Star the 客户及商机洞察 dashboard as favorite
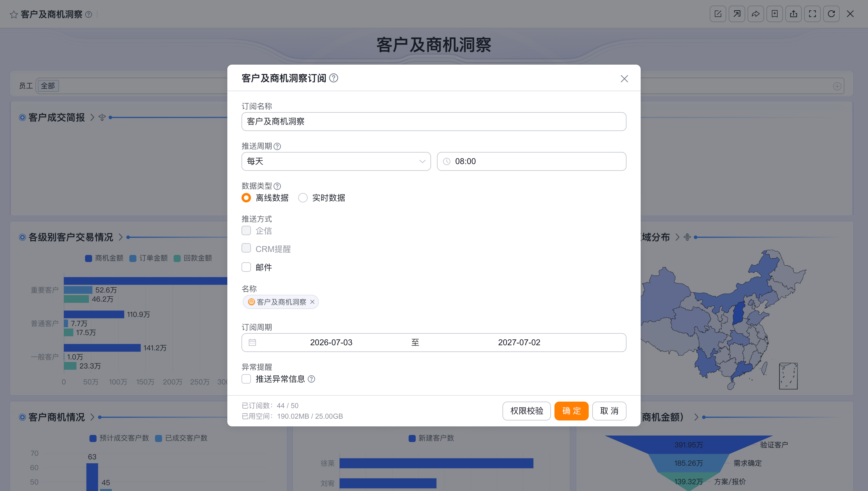Image resolution: width=868 pixels, height=491 pixels. (14, 14)
